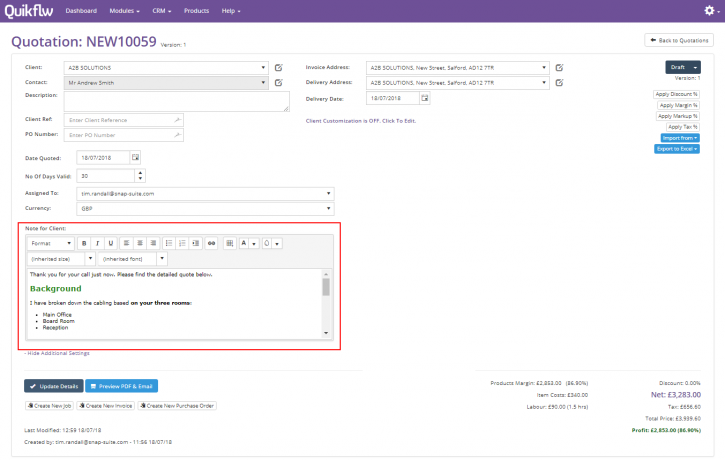The height and width of the screenshot is (460, 725).
Task: Insert a table in the note editor
Action: 230,243
